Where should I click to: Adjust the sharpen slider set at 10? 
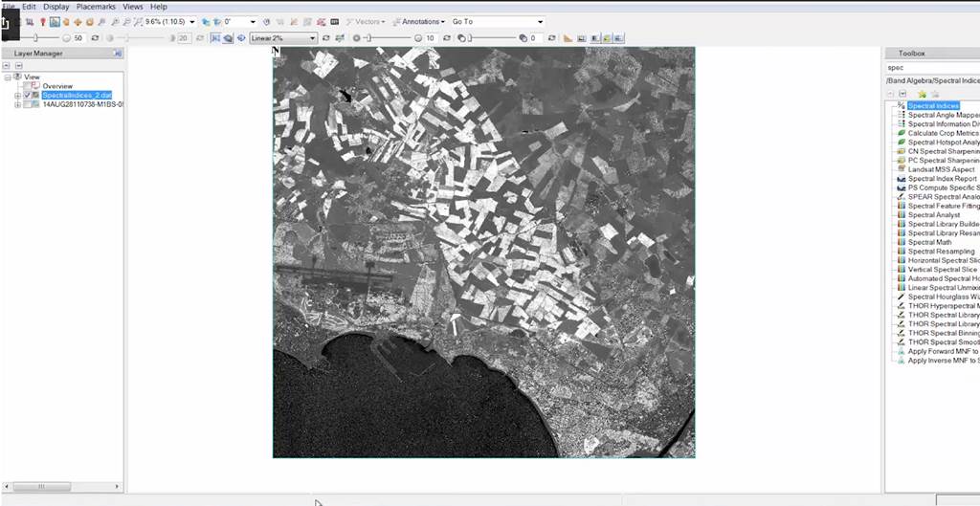pyautogui.click(x=369, y=38)
